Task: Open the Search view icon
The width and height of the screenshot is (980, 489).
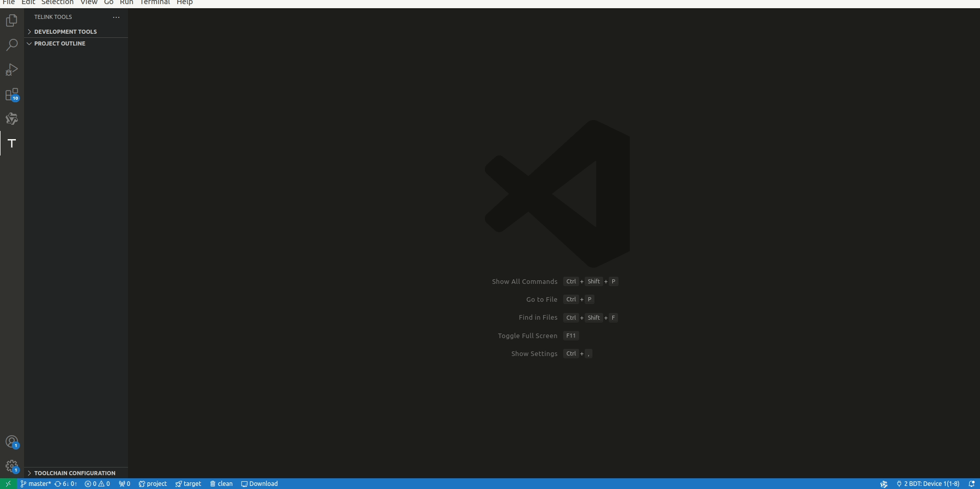Action: tap(12, 45)
